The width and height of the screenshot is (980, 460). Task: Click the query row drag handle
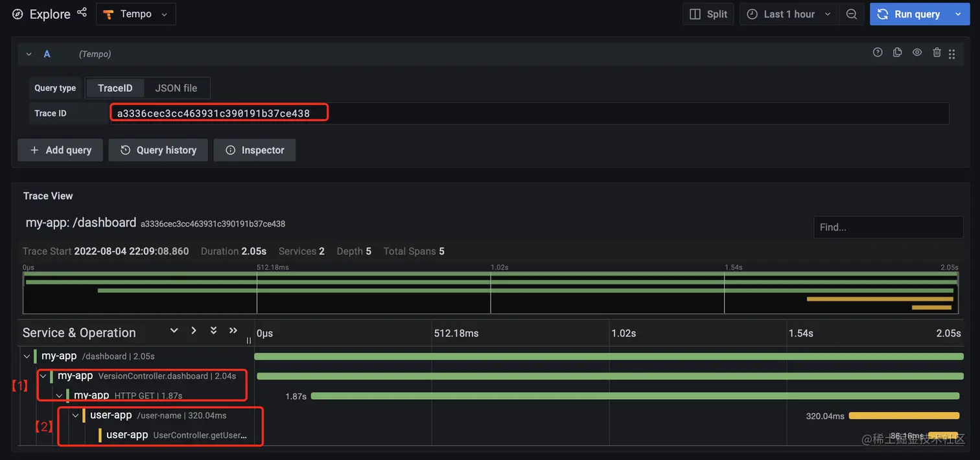951,54
